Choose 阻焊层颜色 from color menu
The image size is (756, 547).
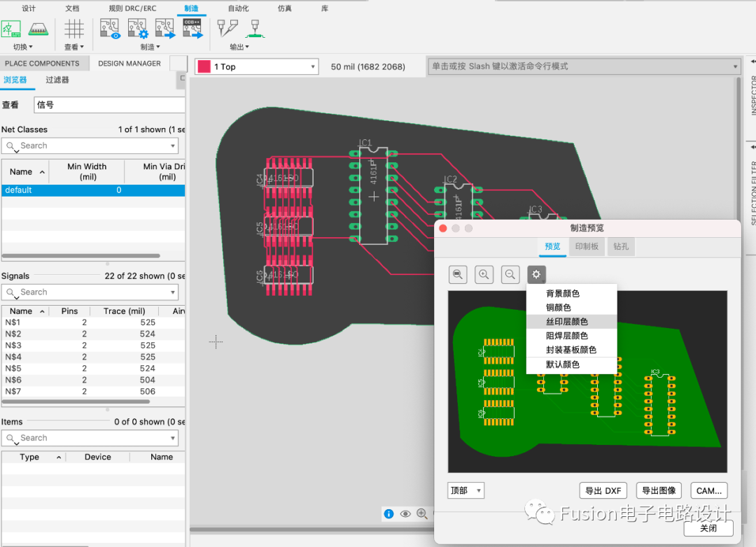(572, 336)
